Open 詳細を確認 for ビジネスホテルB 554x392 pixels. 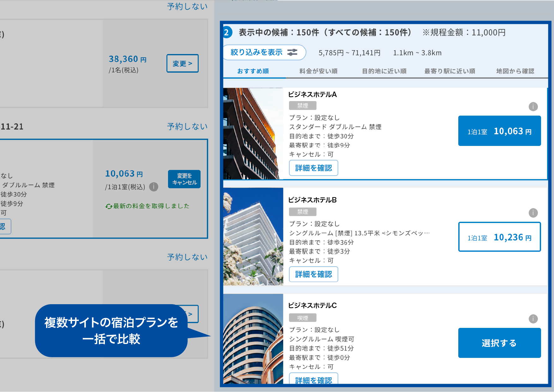314,274
